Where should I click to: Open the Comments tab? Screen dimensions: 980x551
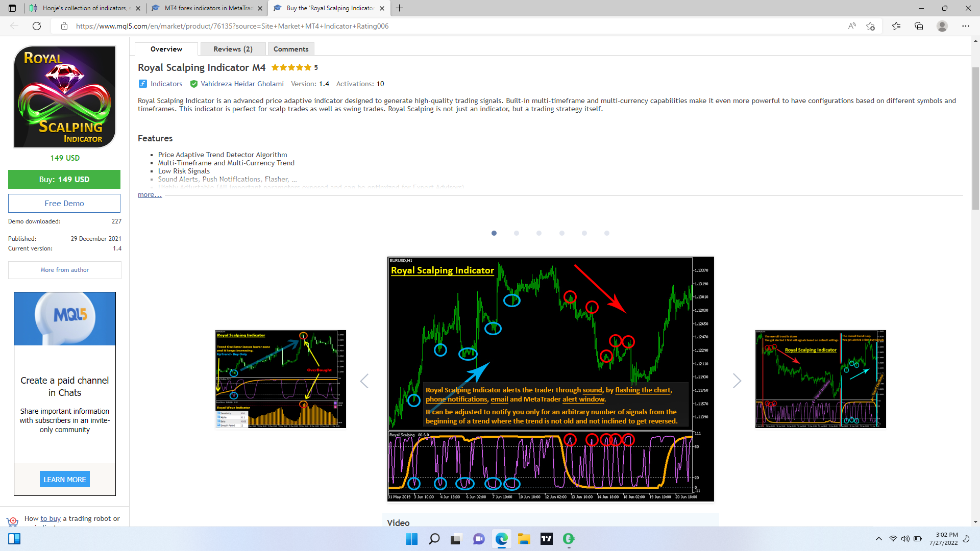[x=291, y=49]
